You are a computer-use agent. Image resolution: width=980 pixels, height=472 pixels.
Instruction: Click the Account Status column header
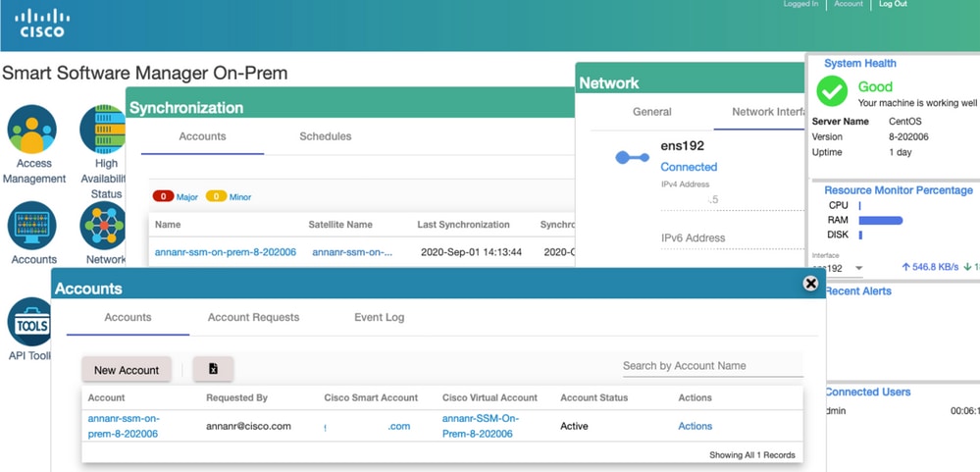pos(593,397)
